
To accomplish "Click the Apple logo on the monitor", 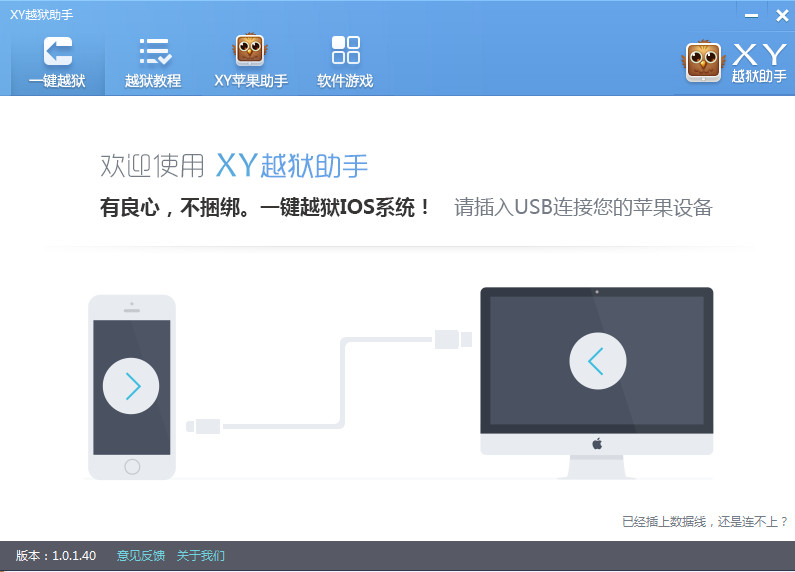I will [597, 443].
